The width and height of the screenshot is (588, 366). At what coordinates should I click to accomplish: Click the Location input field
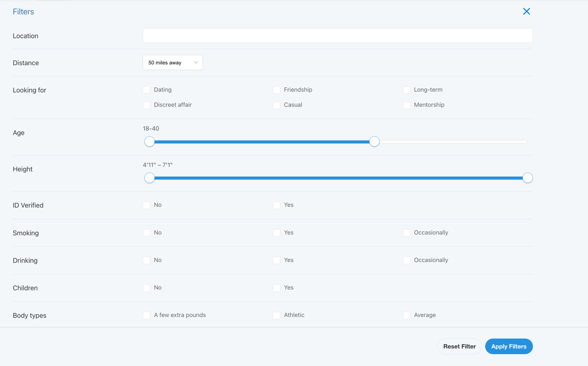337,36
